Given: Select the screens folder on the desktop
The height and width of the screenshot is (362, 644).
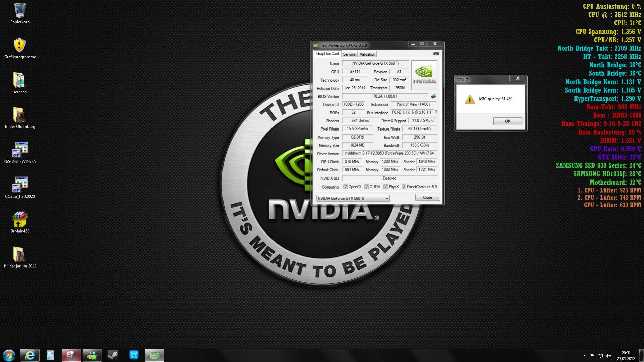Looking at the screenshot, I should point(19,80).
